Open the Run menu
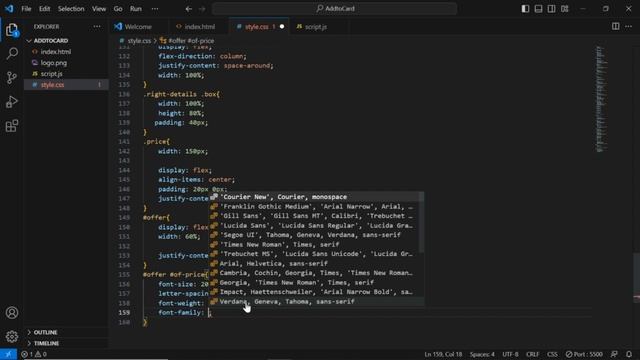Image resolution: width=640 pixels, height=360 pixels. [x=136, y=9]
